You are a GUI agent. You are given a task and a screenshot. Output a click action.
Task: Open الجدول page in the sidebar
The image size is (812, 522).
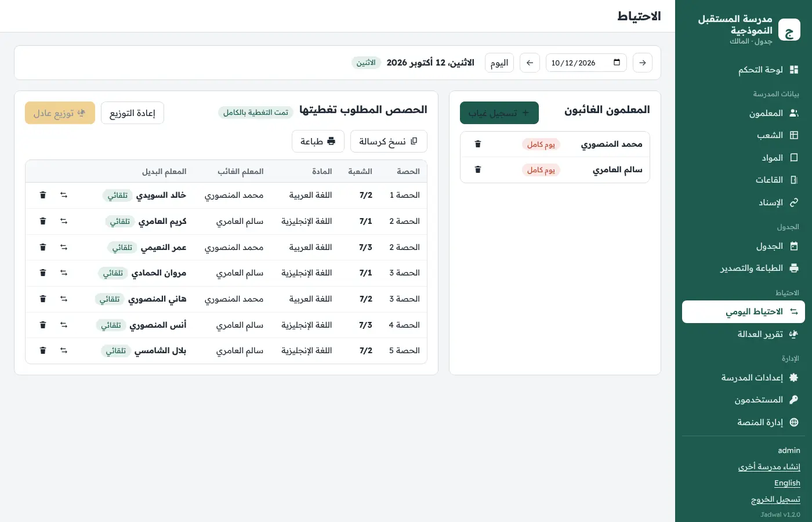tap(744, 246)
